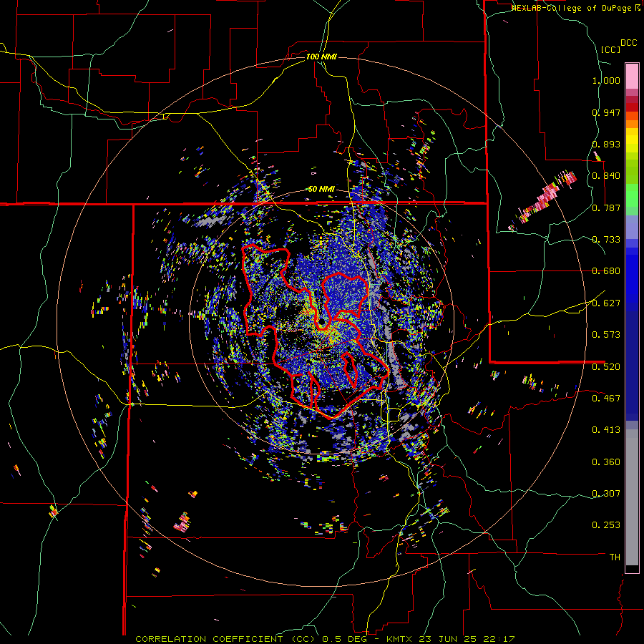This screenshot has width=644, height=644.
Task: Click the 0.627 legend value
Action: coord(606,303)
